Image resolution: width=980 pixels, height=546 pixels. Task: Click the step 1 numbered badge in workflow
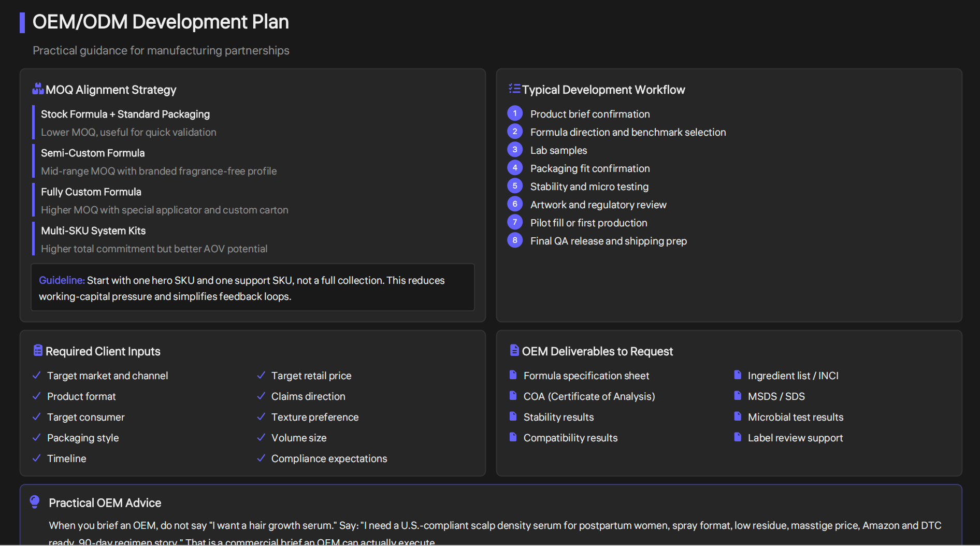(x=514, y=113)
